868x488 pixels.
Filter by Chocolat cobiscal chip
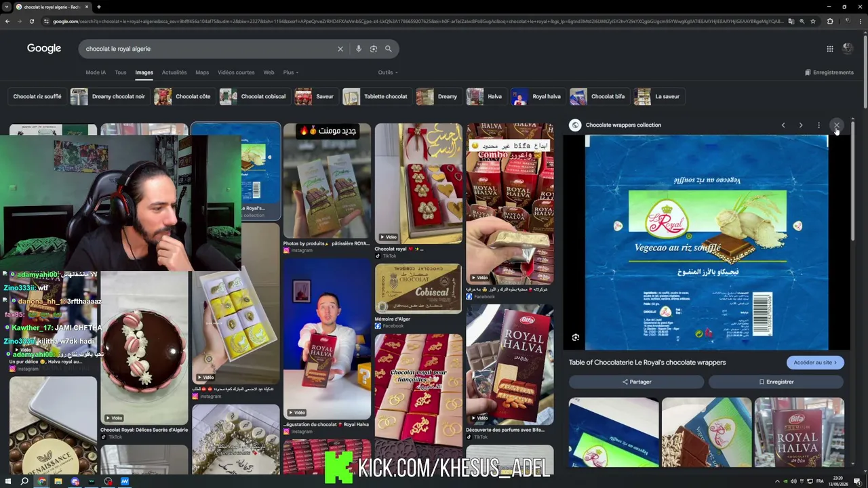click(255, 97)
